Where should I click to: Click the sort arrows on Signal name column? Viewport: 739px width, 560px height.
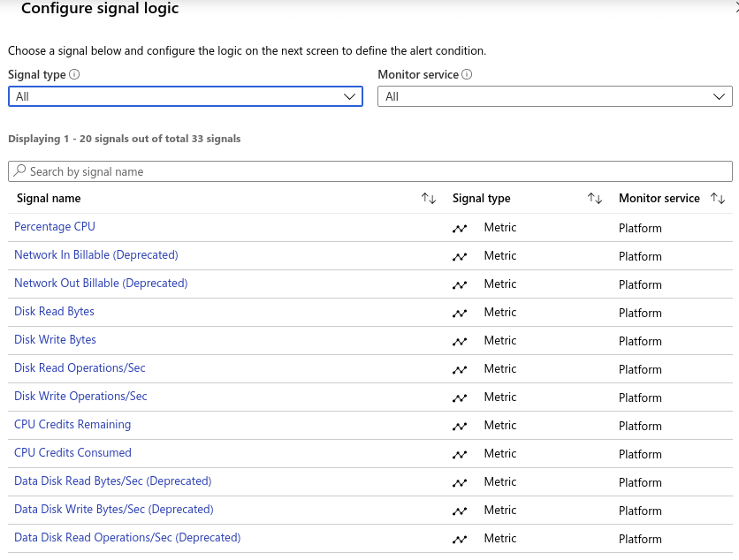point(428,198)
